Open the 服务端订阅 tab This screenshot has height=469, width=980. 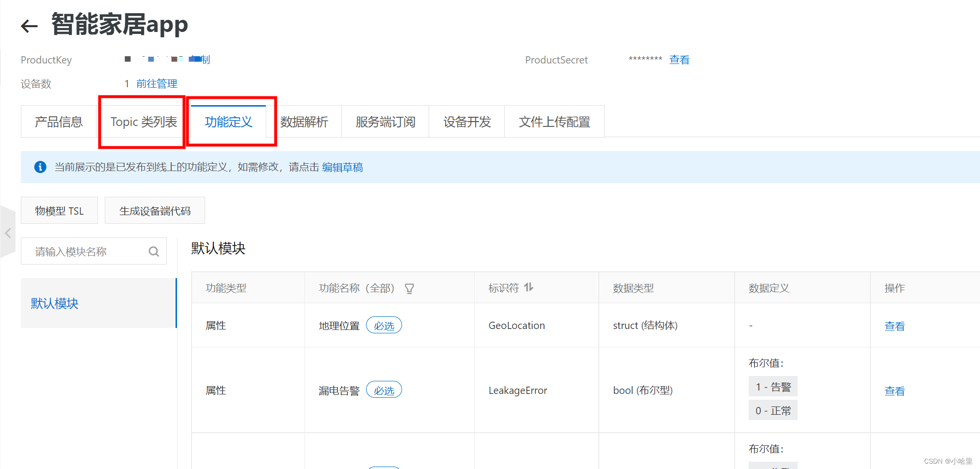[386, 122]
